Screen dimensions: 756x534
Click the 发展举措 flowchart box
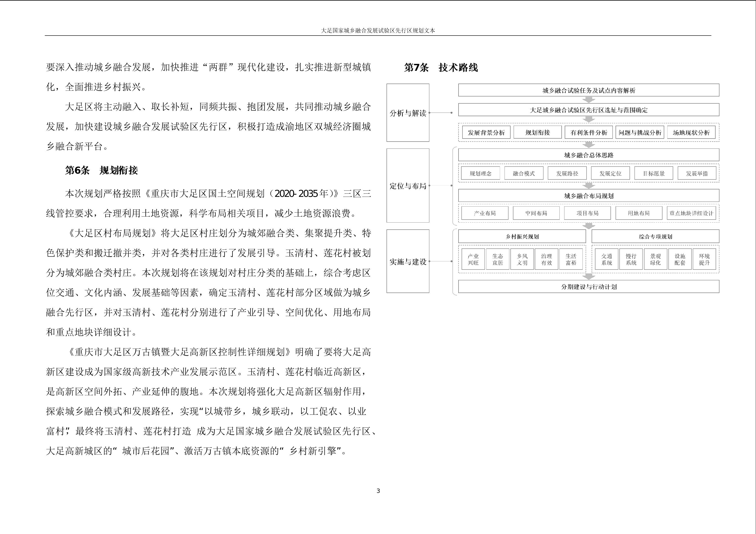tap(697, 173)
